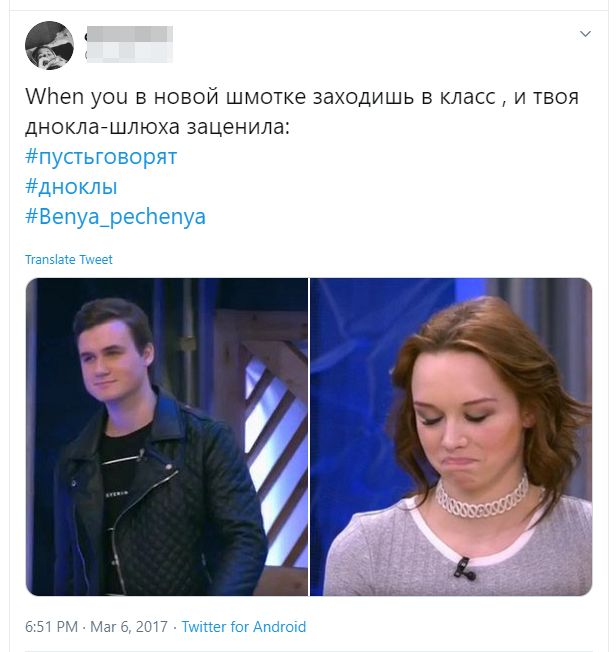
Task: Open the left photo of man in jacket
Action: (167, 437)
